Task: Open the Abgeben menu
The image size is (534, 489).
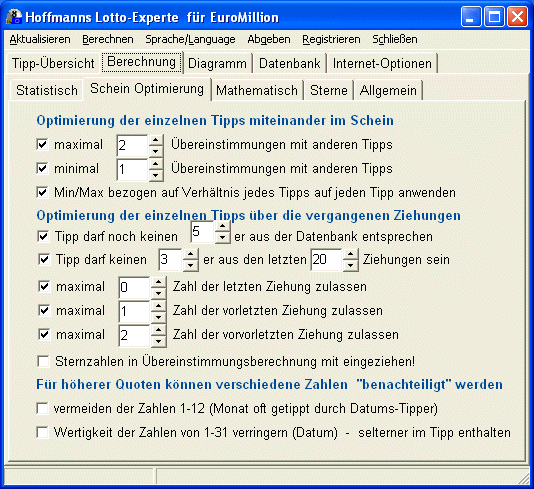Action: (269, 39)
